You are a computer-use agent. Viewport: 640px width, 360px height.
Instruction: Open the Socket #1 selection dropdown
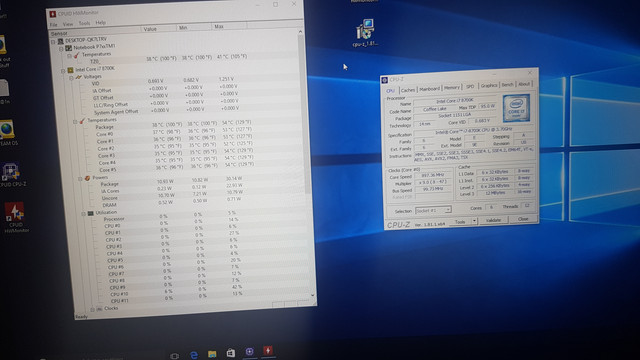pos(433,210)
